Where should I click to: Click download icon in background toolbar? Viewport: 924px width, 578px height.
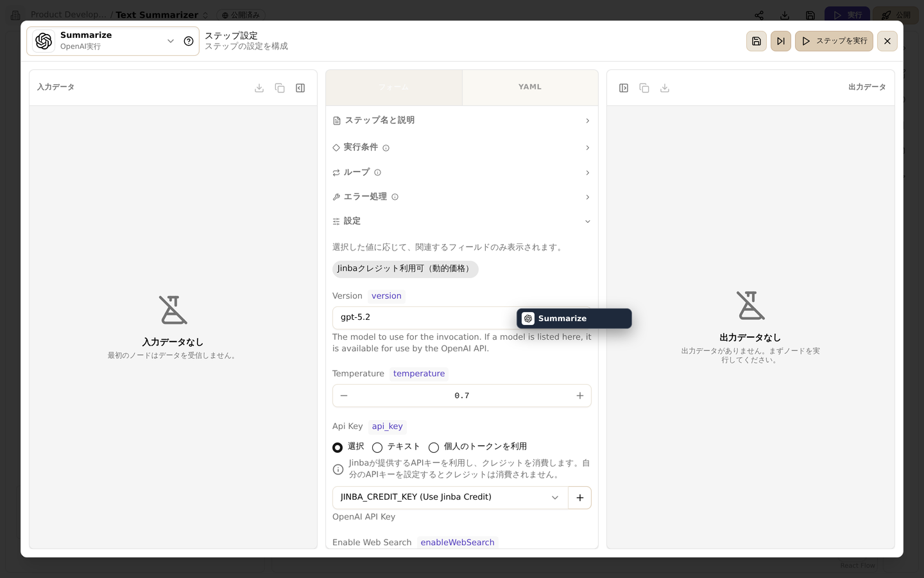(x=785, y=15)
